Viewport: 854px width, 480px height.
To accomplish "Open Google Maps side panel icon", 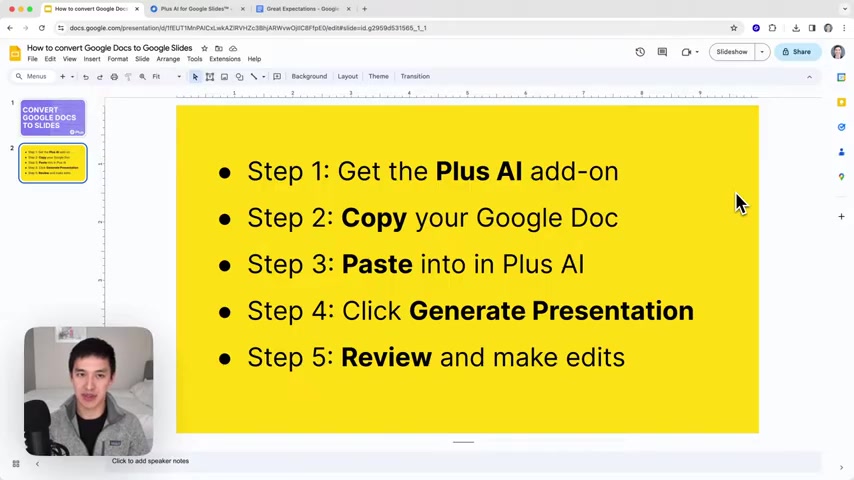I will coord(841,177).
